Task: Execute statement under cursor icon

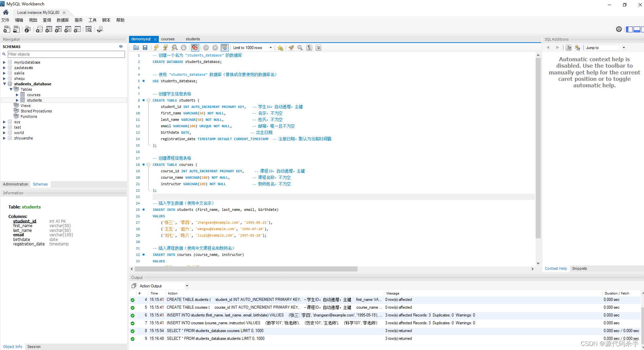Action: 165,48
